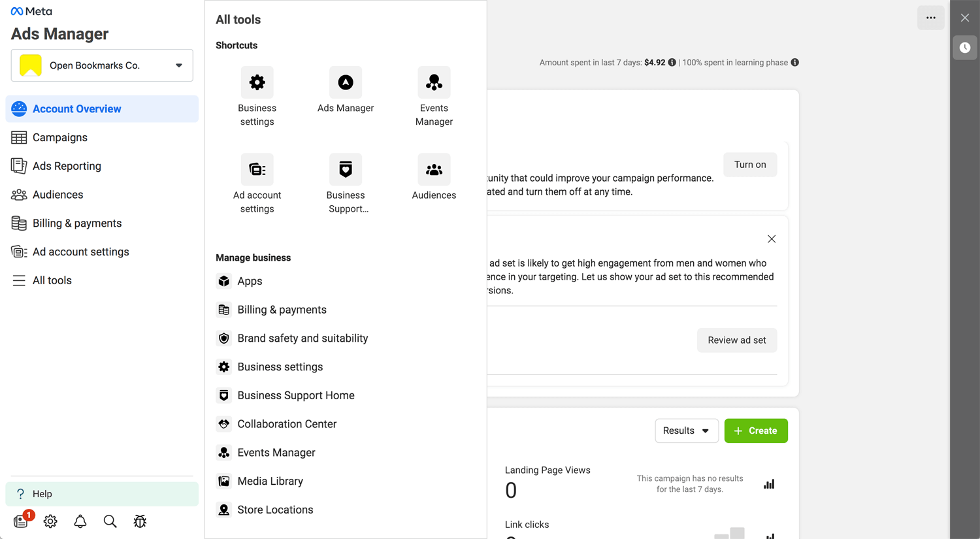This screenshot has width=980, height=539.
Task: Click the search magnifier icon
Action: [110, 521]
